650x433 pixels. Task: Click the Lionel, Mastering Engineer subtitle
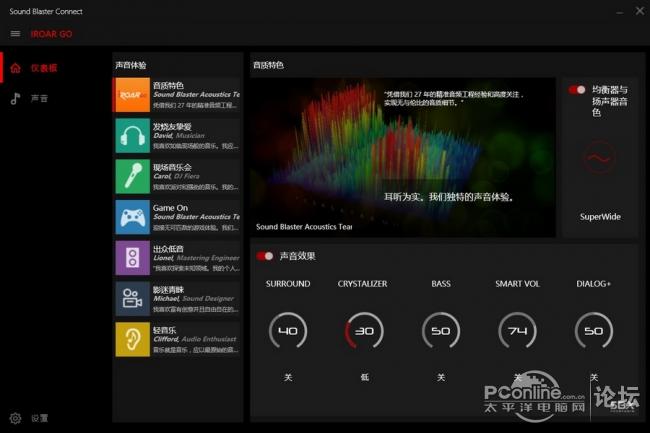(x=196, y=258)
